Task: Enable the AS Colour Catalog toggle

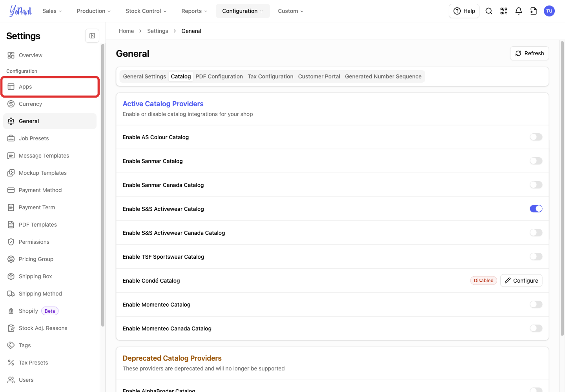Action: click(x=536, y=137)
